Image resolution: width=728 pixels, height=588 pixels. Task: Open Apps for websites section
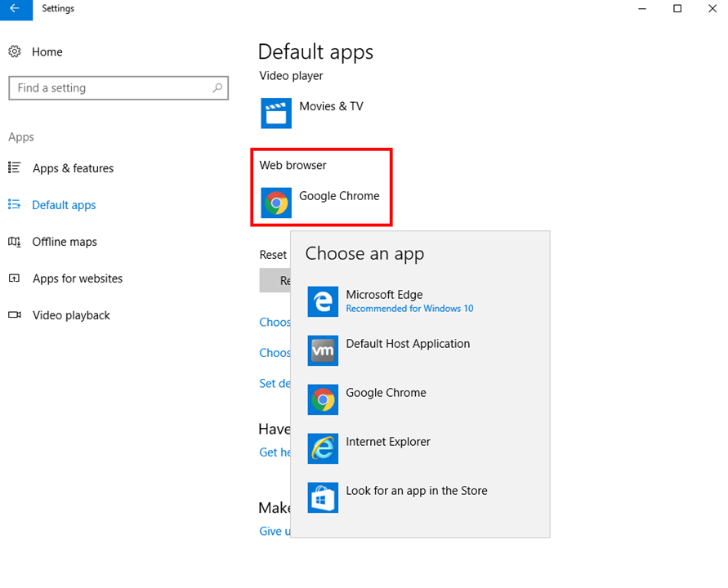78,278
